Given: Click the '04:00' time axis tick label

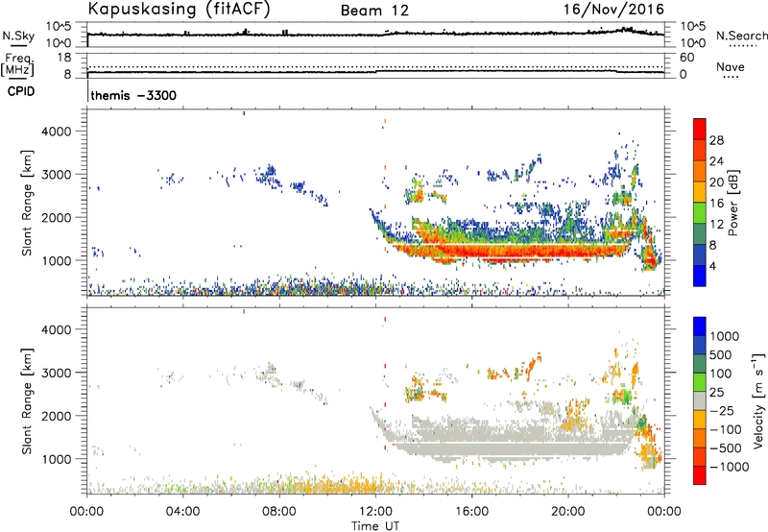Looking at the screenshot, I should (182, 512).
